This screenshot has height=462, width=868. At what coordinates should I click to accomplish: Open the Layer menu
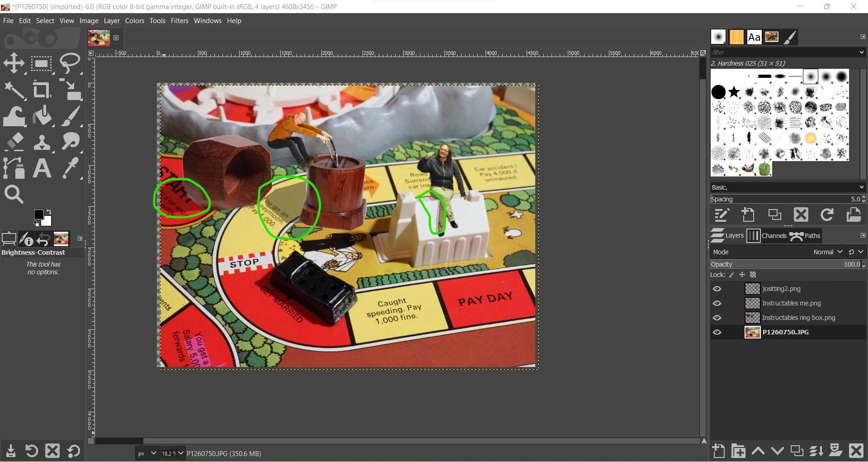(x=112, y=21)
